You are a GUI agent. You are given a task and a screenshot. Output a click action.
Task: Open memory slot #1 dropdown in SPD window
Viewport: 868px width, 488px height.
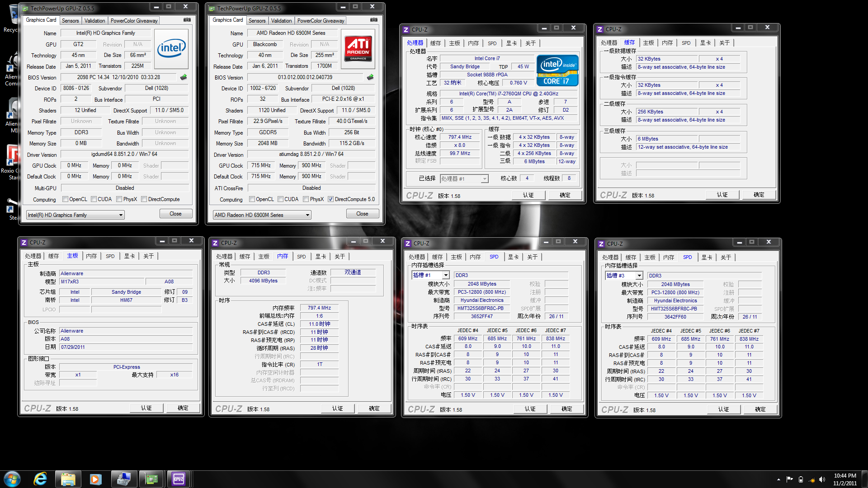pyautogui.click(x=430, y=275)
